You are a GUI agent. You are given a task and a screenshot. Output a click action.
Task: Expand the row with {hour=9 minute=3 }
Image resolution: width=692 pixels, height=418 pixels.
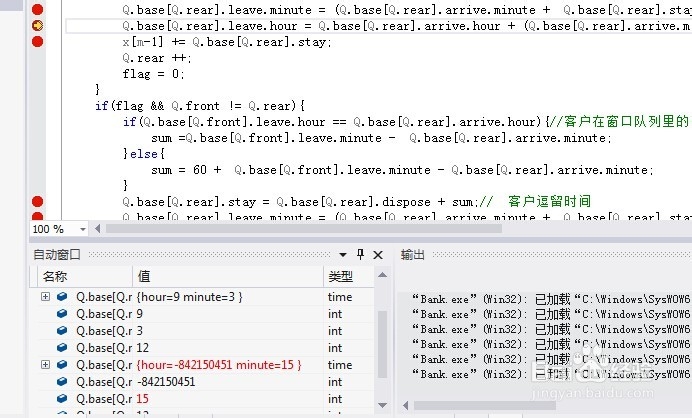pos(45,297)
